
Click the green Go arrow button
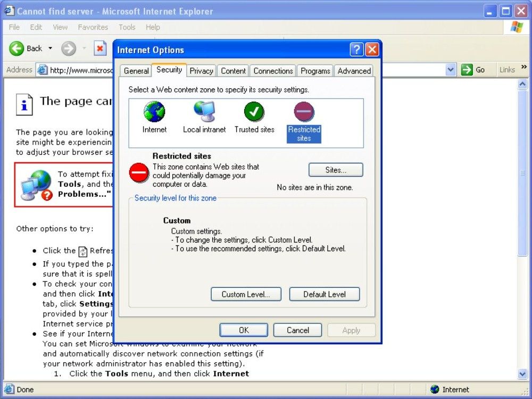click(467, 70)
